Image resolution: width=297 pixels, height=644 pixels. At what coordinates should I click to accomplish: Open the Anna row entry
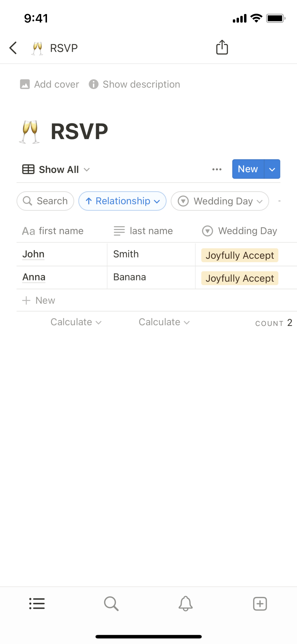pos(34,277)
